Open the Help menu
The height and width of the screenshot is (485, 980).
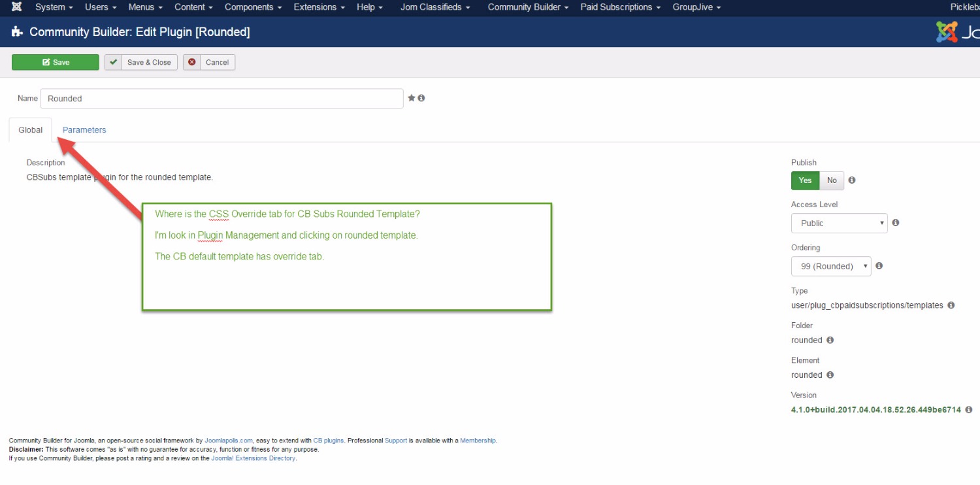point(370,7)
